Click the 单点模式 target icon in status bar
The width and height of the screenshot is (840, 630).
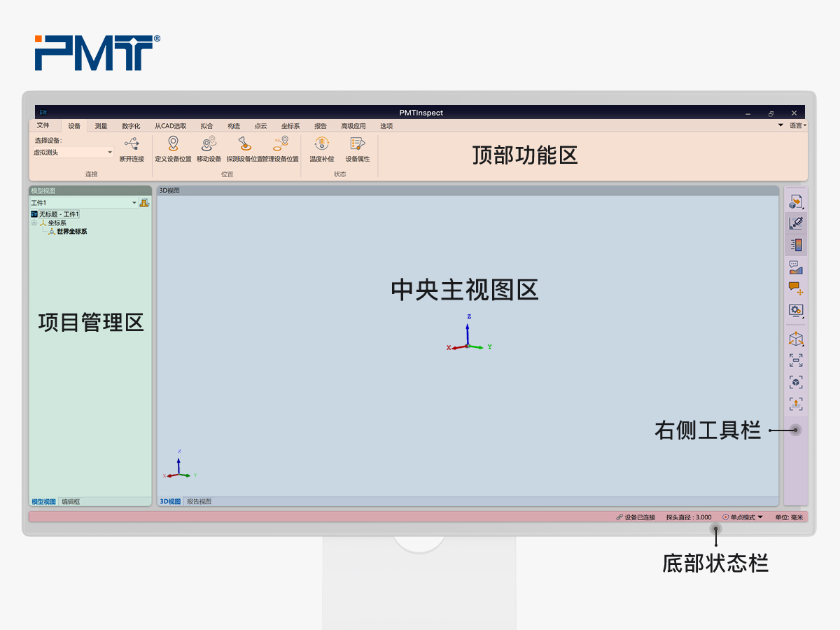pyautogui.click(x=725, y=517)
